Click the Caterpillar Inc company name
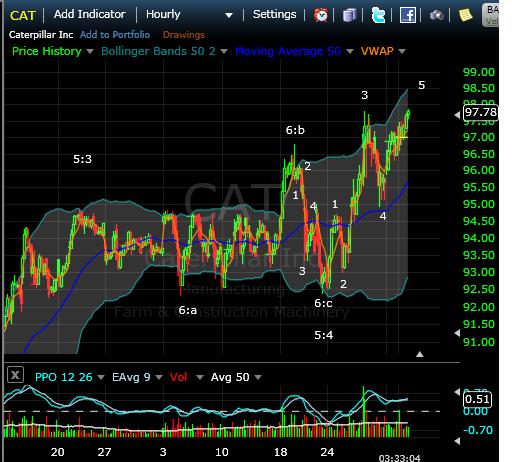Image resolution: width=512 pixels, height=462 pixels. 41,35
